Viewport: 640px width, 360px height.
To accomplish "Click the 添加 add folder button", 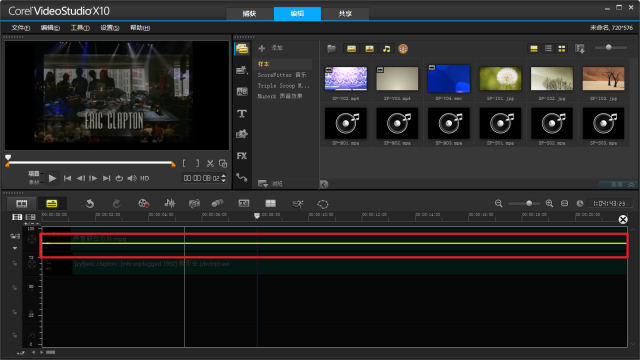I will click(x=271, y=48).
